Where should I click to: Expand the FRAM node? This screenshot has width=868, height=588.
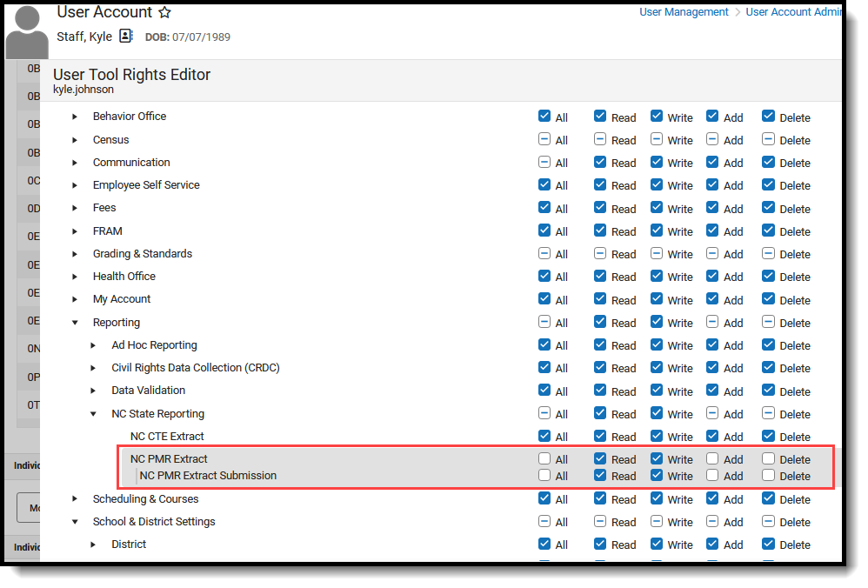point(75,231)
